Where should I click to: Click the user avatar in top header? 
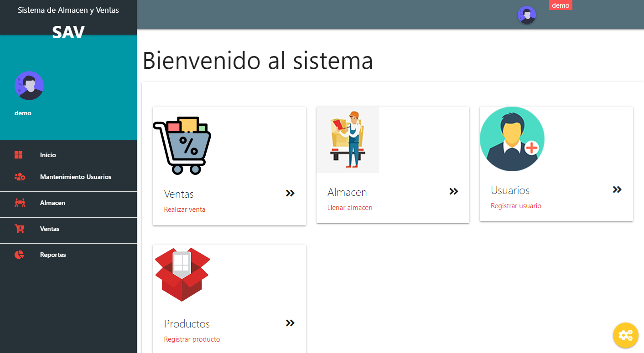point(526,15)
